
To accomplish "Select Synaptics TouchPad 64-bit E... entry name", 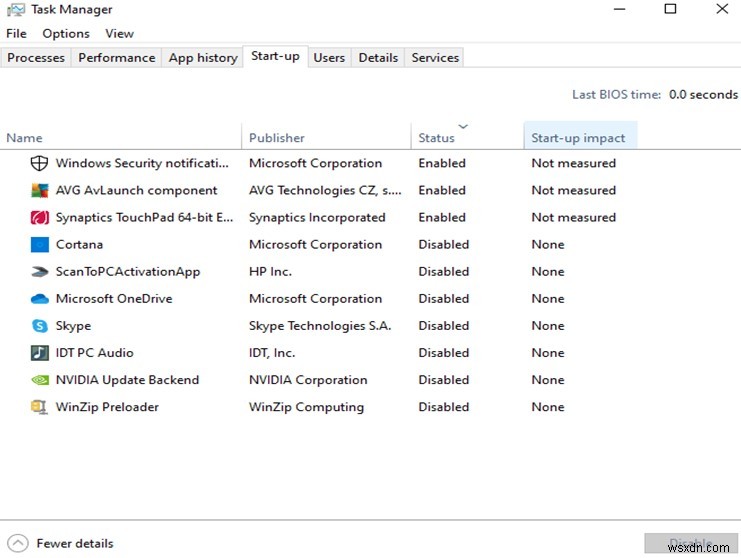I will click(144, 217).
